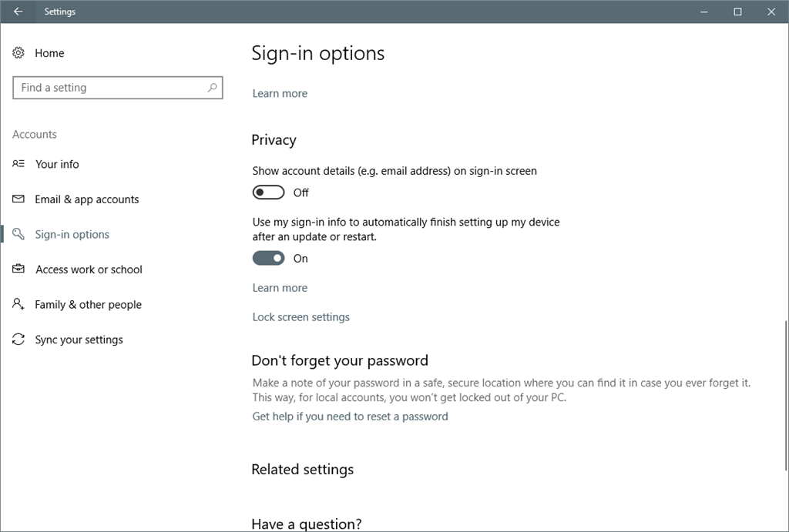Open Family & other people
The height and width of the screenshot is (532, 789).
pos(88,305)
